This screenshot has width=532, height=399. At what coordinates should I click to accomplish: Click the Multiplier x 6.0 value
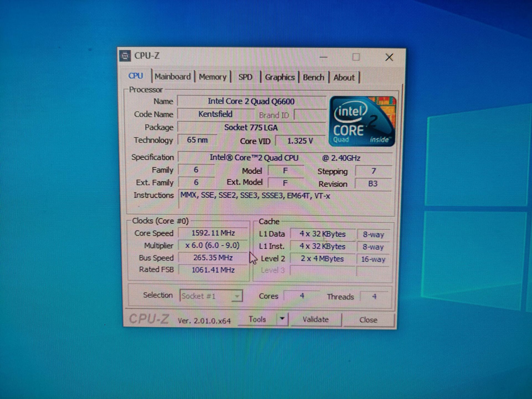click(213, 245)
